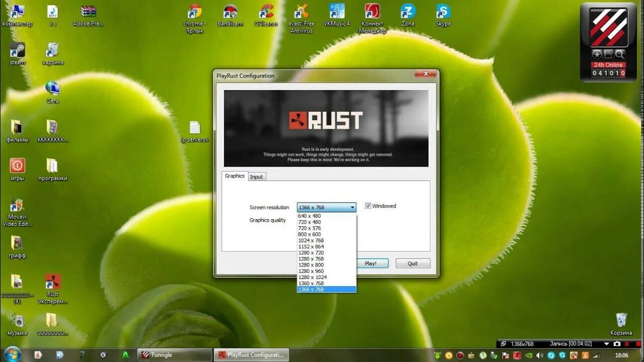
Task: Select the музыка desktop icon
Action: pos(17,324)
